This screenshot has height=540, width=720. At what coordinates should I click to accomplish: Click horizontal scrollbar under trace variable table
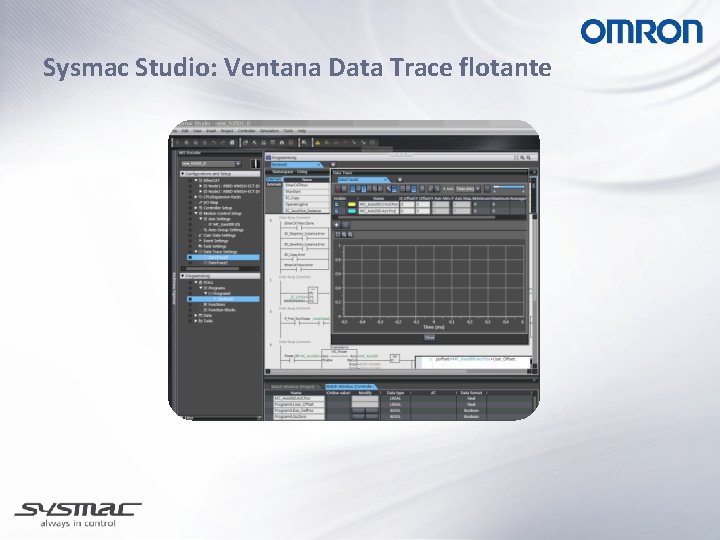point(416,218)
